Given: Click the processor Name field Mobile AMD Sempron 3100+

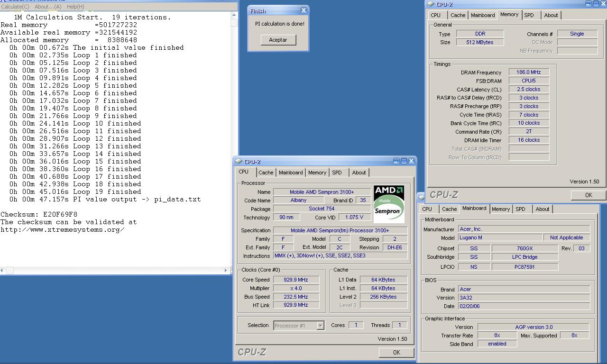Looking at the screenshot, I should [322, 192].
